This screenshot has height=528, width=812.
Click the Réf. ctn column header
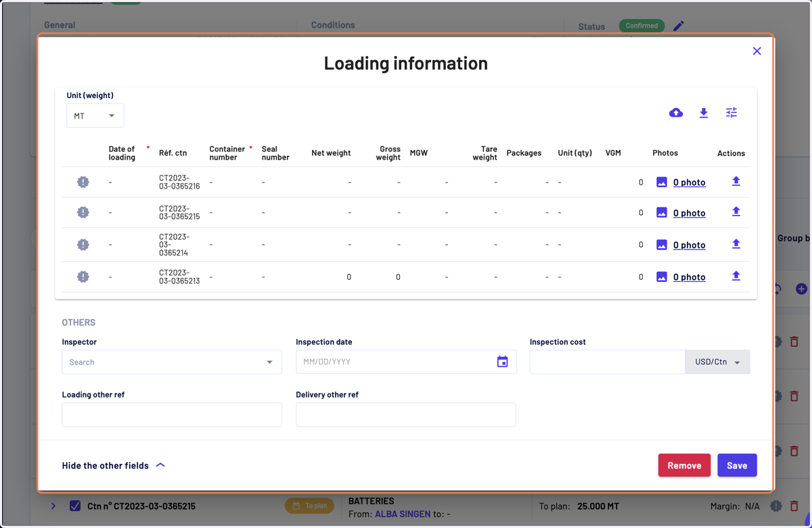click(173, 153)
